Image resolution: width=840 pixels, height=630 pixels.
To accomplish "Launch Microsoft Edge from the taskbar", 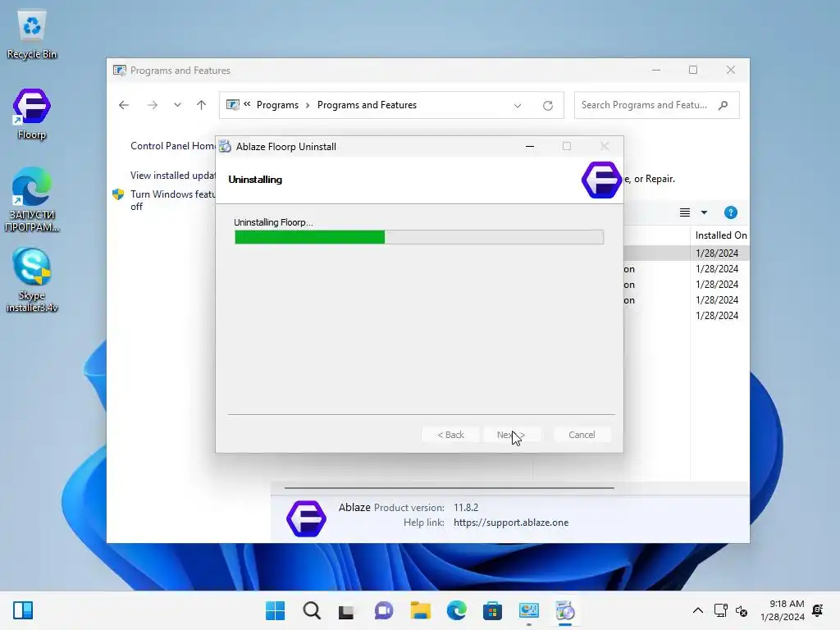I will (x=456, y=610).
